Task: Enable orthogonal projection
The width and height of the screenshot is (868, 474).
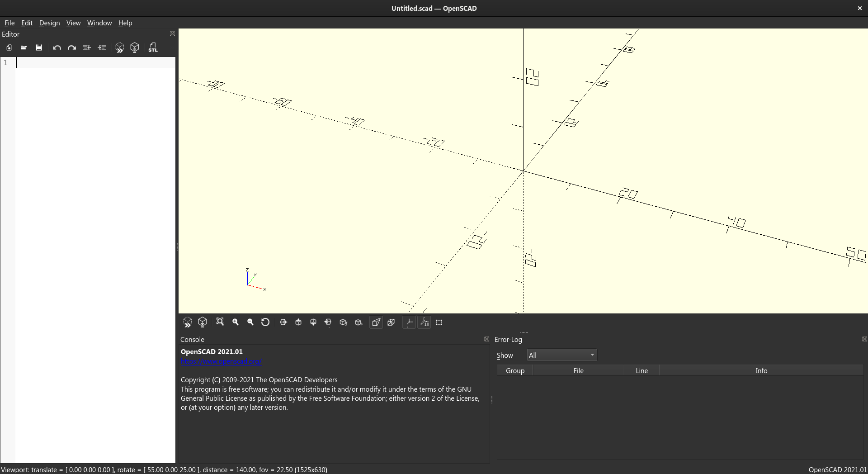Action: [391, 322]
